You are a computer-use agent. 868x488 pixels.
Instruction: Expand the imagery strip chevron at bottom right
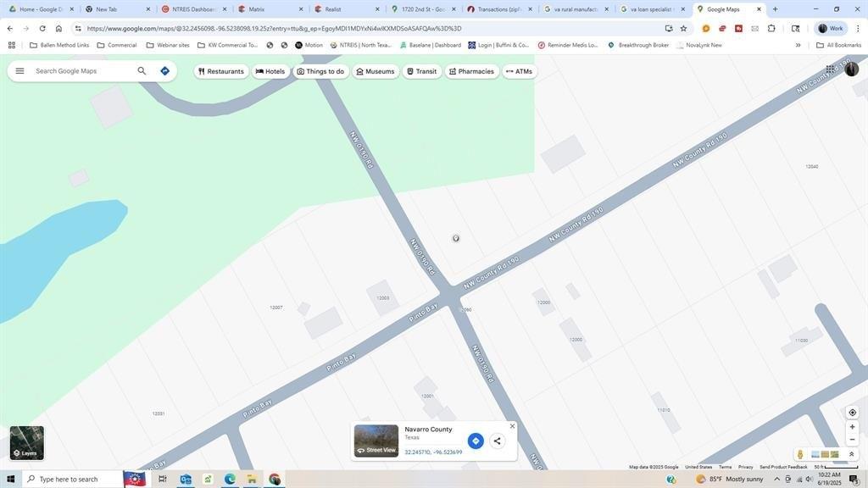point(851,454)
